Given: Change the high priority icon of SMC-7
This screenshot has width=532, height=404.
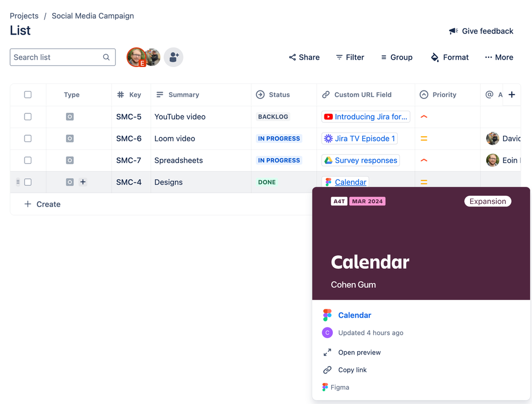Looking at the screenshot, I should click(x=424, y=160).
